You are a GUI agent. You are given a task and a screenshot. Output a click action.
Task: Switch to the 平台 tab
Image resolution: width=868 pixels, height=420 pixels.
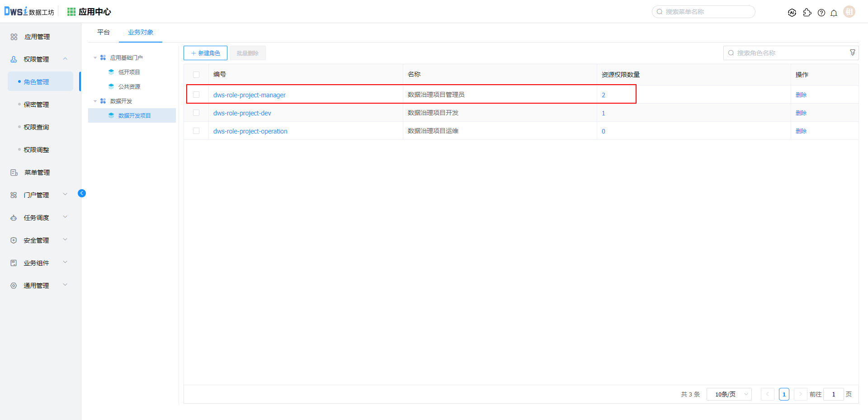click(104, 32)
